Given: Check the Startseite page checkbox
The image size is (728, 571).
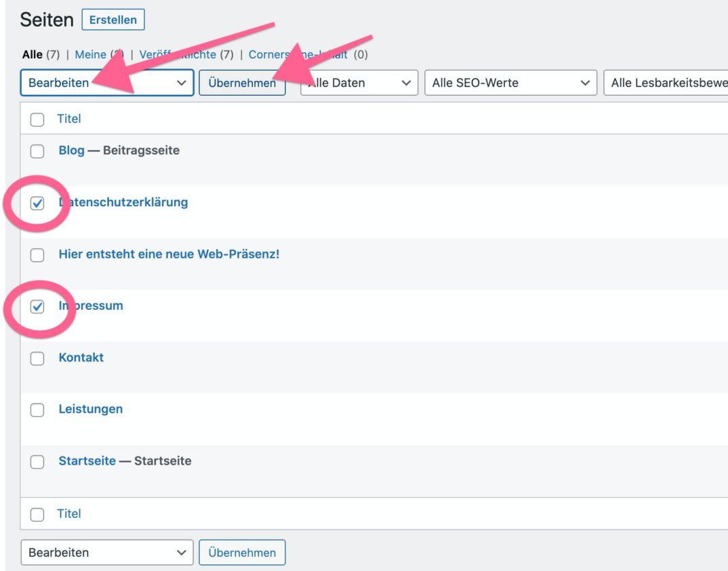Looking at the screenshot, I should [37, 462].
